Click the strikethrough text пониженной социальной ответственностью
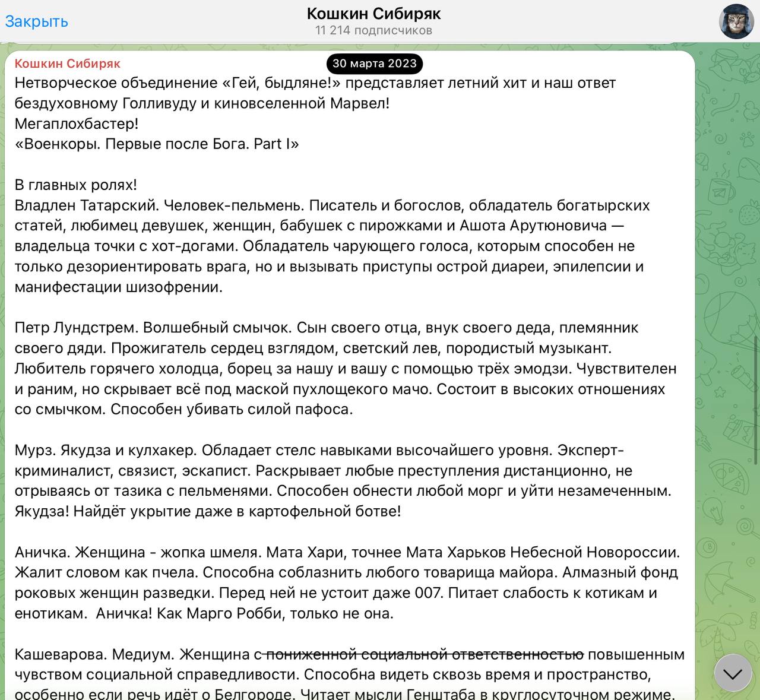Viewport: 760px width, 700px height. coord(423,654)
